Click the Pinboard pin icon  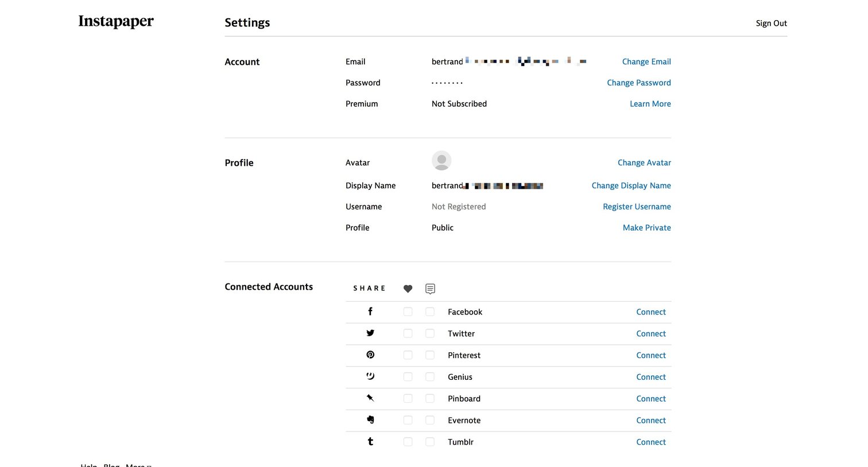click(x=370, y=398)
